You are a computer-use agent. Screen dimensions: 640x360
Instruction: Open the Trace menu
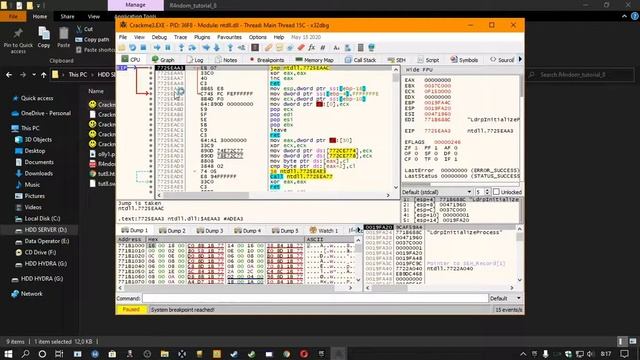pyautogui.click(x=180, y=37)
